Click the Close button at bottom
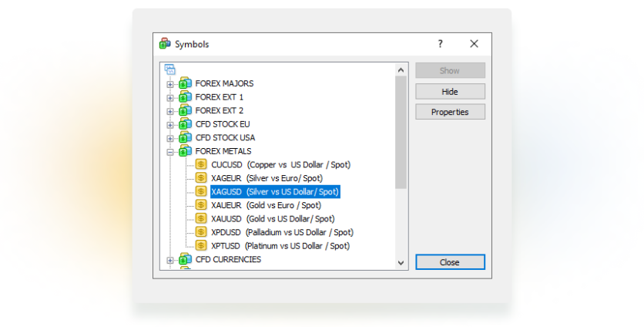Screen dimensions: 644x327 pos(450,262)
